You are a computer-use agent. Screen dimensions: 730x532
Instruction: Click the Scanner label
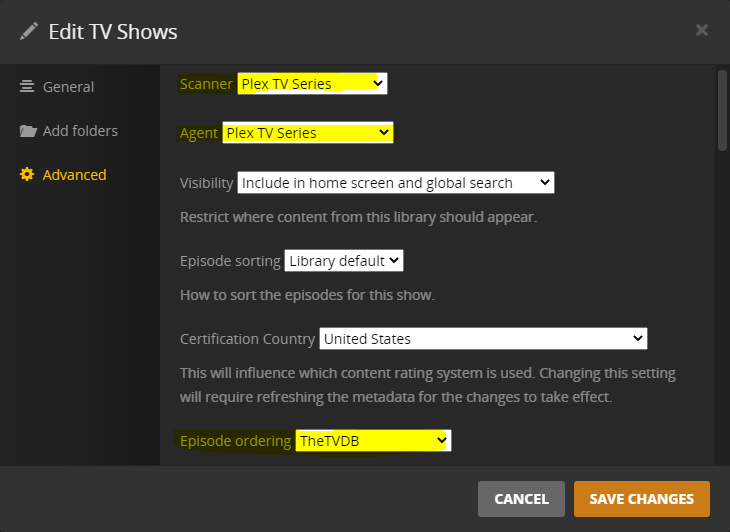coord(206,84)
